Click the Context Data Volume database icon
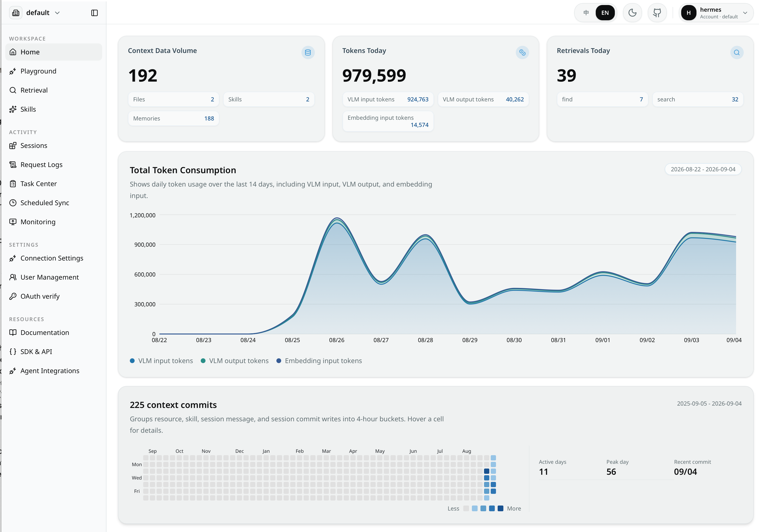Image resolution: width=759 pixels, height=532 pixels. [308, 52]
